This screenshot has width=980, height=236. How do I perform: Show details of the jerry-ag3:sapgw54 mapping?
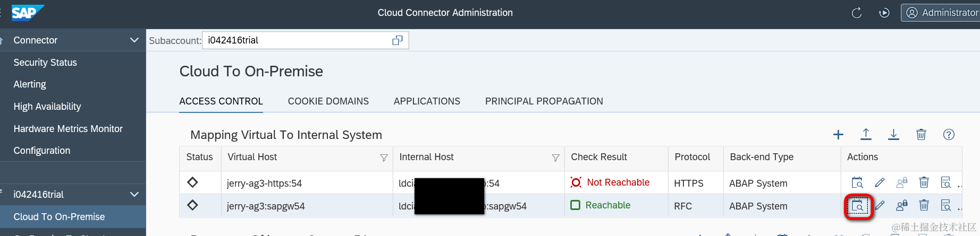tap(946, 205)
